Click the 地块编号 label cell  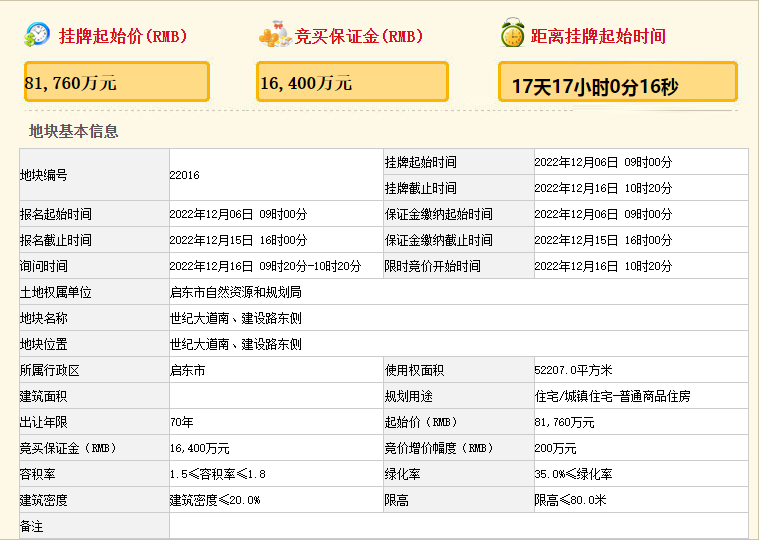pyautogui.click(x=94, y=175)
